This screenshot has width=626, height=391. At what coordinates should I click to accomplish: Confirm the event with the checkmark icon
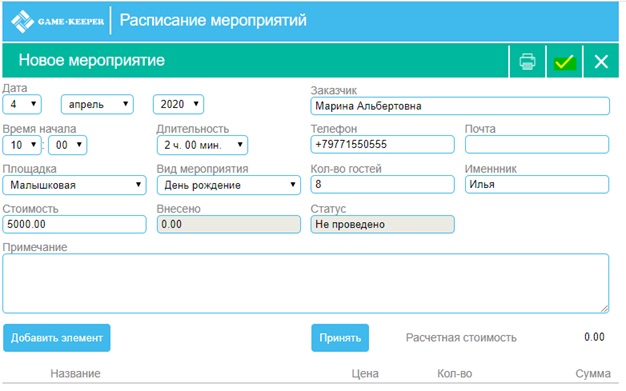click(x=564, y=62)
